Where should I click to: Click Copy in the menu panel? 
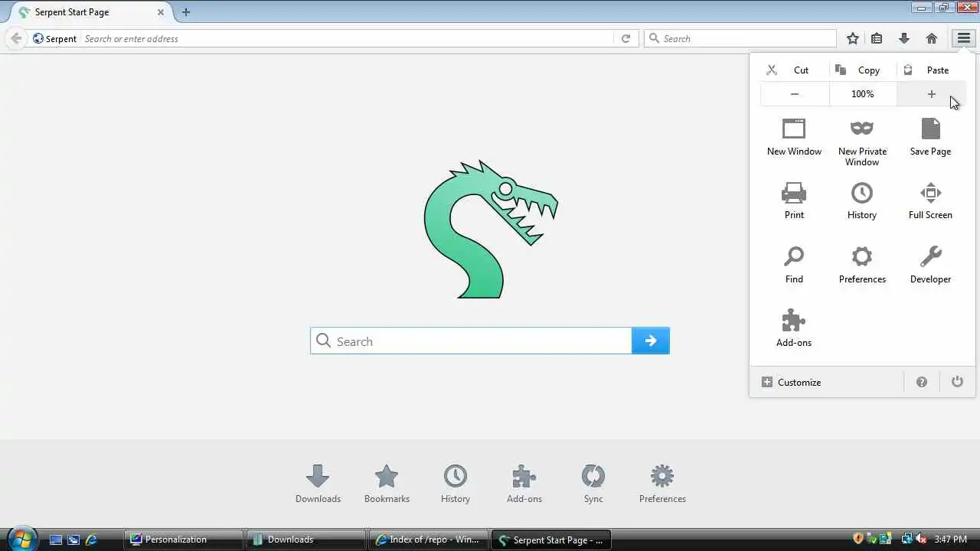(x=862, y=70)
